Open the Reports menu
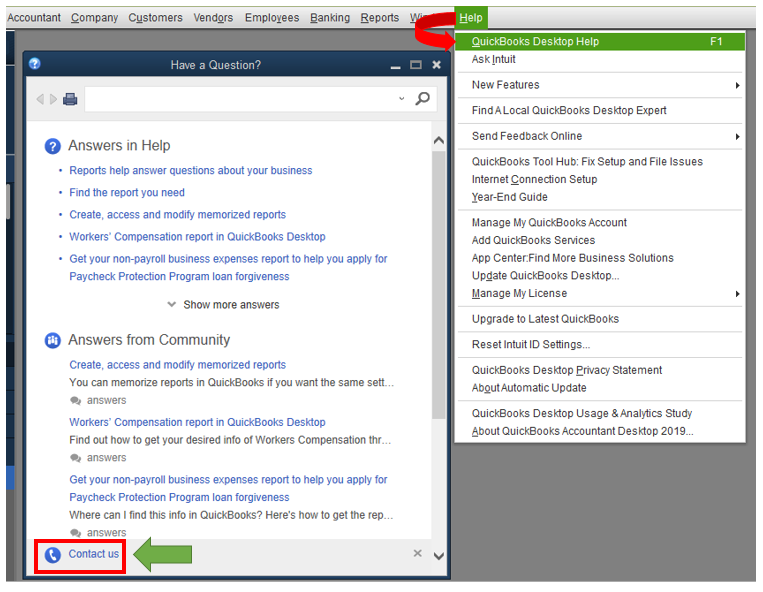The height and width of the screenshot is (592, 763). coord(380,18)
